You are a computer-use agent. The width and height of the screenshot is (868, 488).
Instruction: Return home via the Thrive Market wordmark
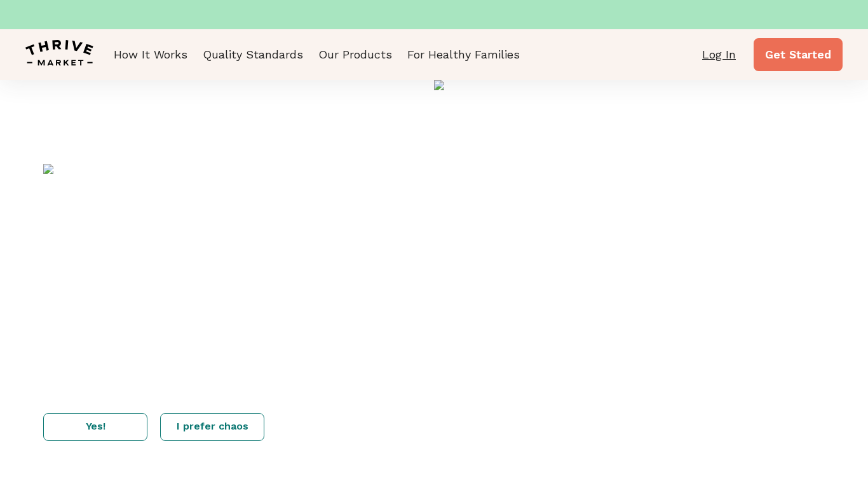tap(59, 53)
